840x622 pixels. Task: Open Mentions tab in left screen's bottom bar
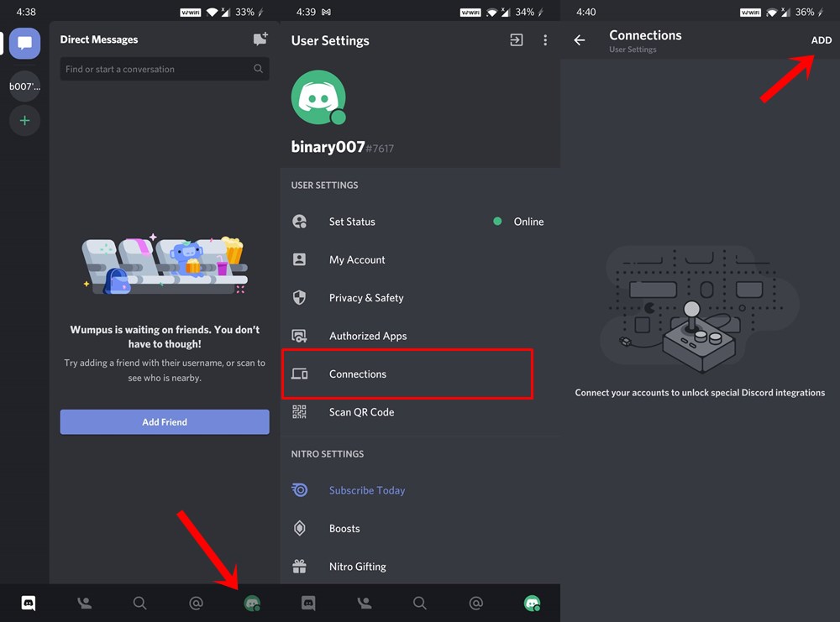(196, 604)
